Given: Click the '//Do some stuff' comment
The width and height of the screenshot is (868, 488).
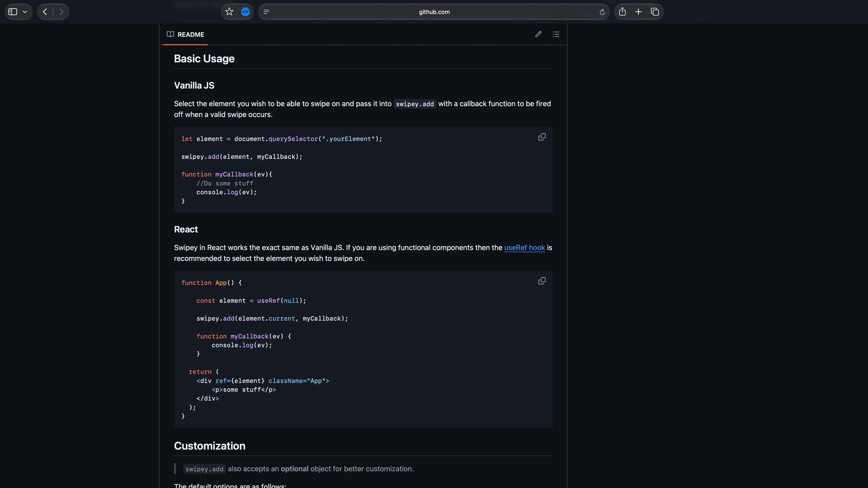Looking at the screenshot, I should (225, 183).
